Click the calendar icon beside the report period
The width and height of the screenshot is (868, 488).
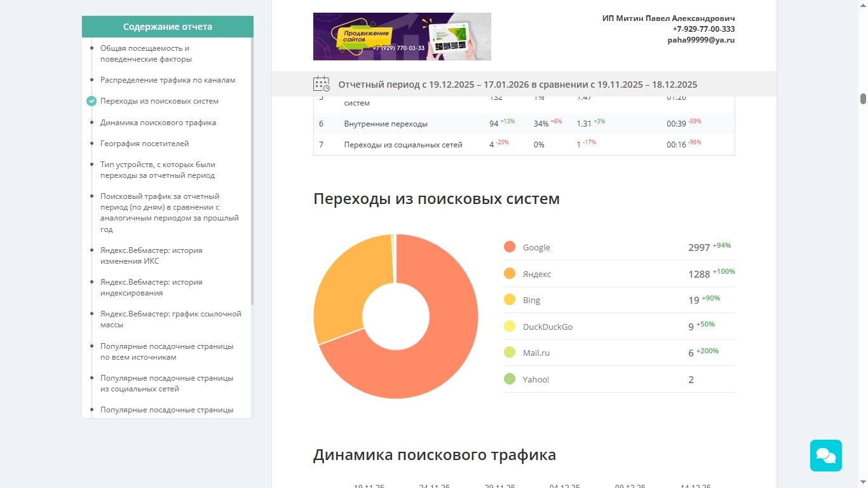tap(322, 84)
